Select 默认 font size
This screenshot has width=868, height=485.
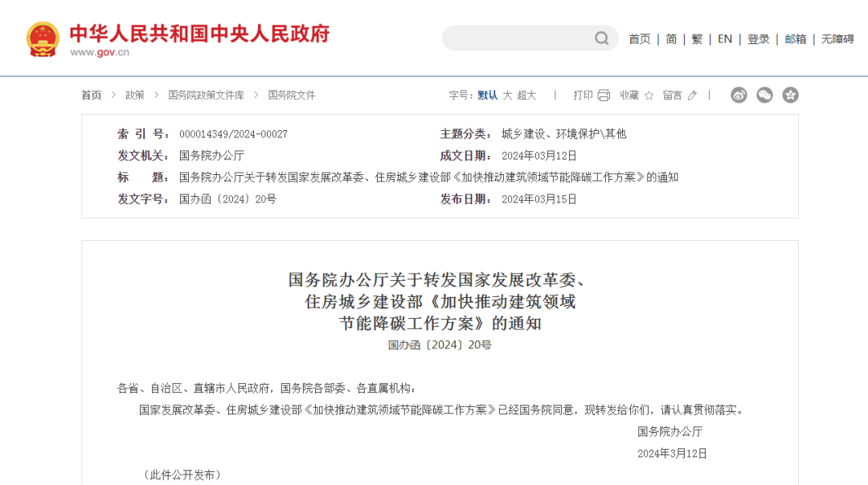pos(488,95)
